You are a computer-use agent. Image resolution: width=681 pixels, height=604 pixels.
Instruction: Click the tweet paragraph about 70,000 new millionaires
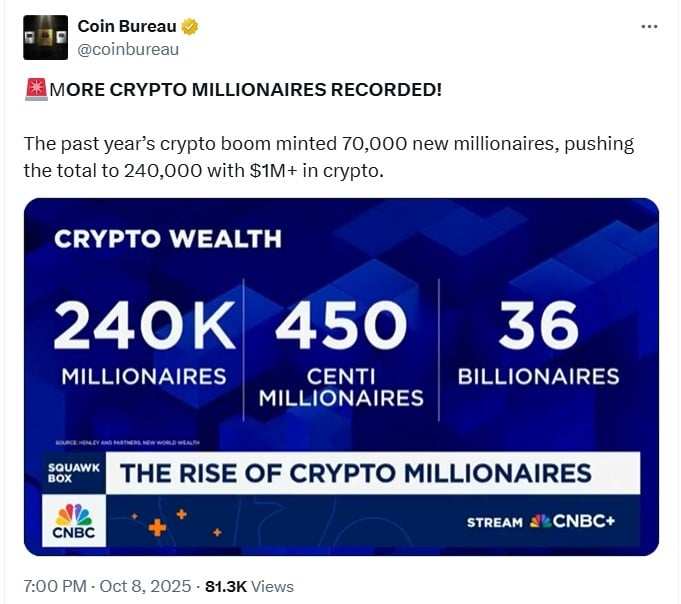click(x=327, y=157)
